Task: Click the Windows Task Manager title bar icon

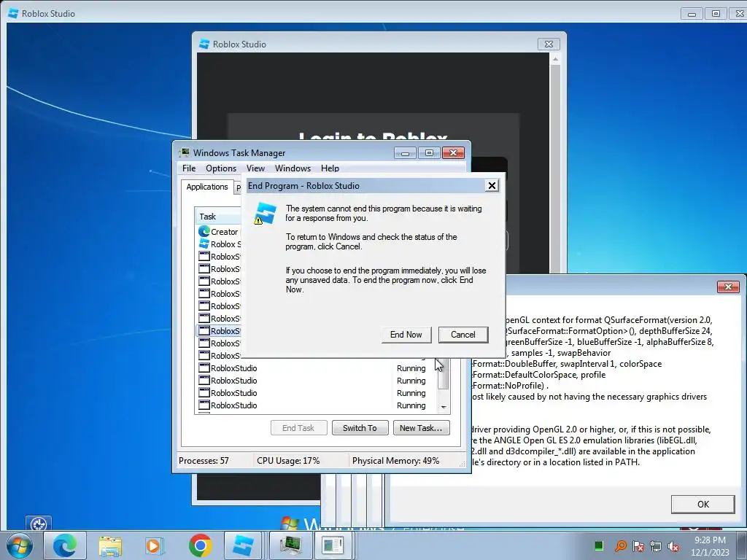Action: [x=184, y=153]
